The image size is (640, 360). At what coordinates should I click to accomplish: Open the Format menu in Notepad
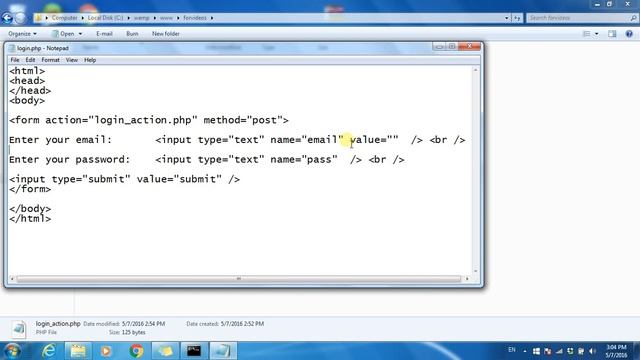[x=50, y=60]
